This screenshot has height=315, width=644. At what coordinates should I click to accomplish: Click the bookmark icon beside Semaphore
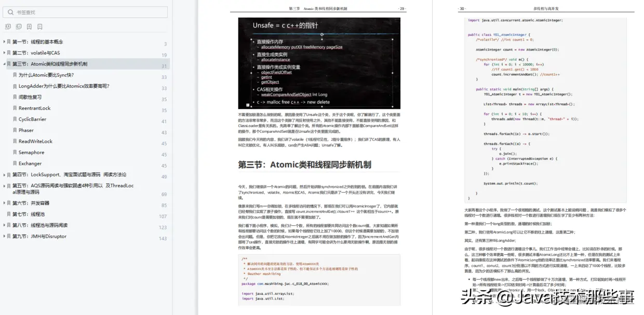click(15, 153)
